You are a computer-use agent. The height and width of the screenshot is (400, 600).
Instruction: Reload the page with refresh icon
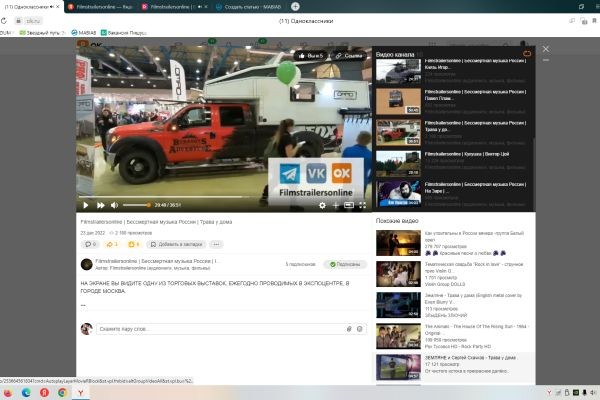[4, 21]
